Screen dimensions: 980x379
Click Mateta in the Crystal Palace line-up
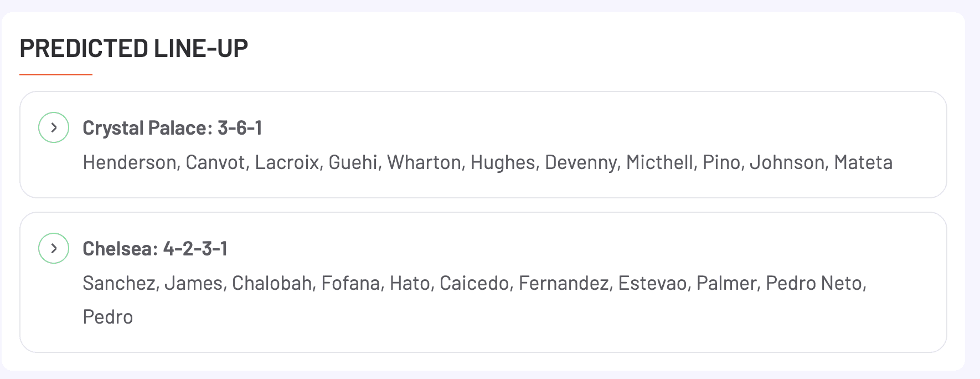click(863, 162)
